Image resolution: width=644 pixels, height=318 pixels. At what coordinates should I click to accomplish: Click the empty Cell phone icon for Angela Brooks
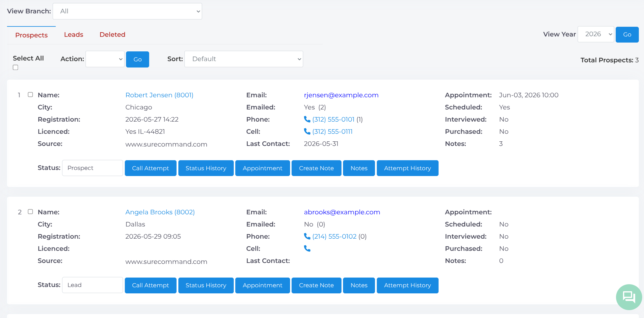[307, 248]
